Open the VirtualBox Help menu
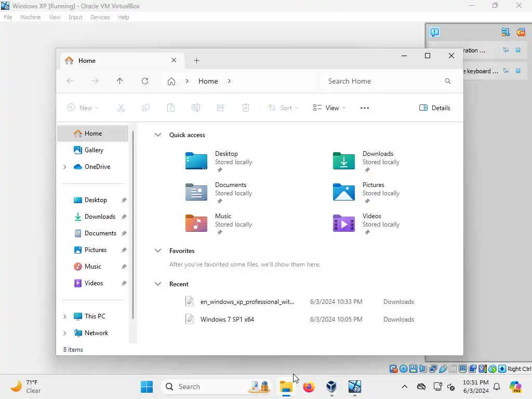Screen dimensions: 532x399 pos(123,17)
